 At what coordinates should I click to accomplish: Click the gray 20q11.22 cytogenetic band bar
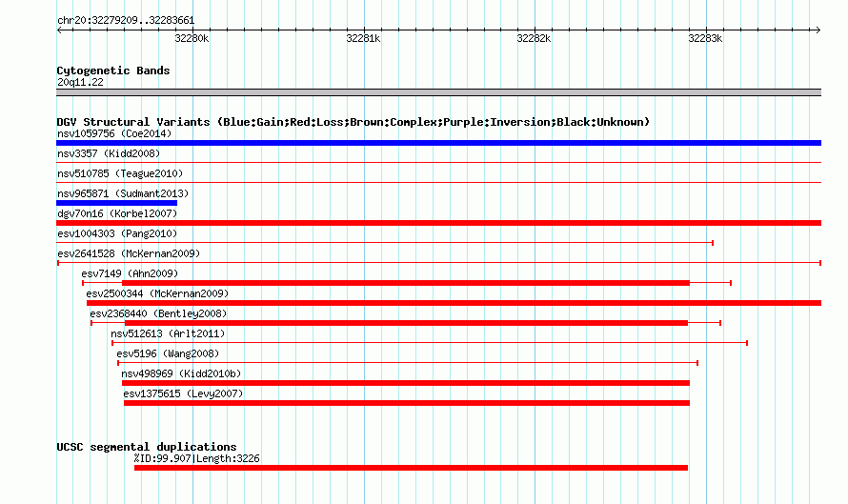[438, 92]
